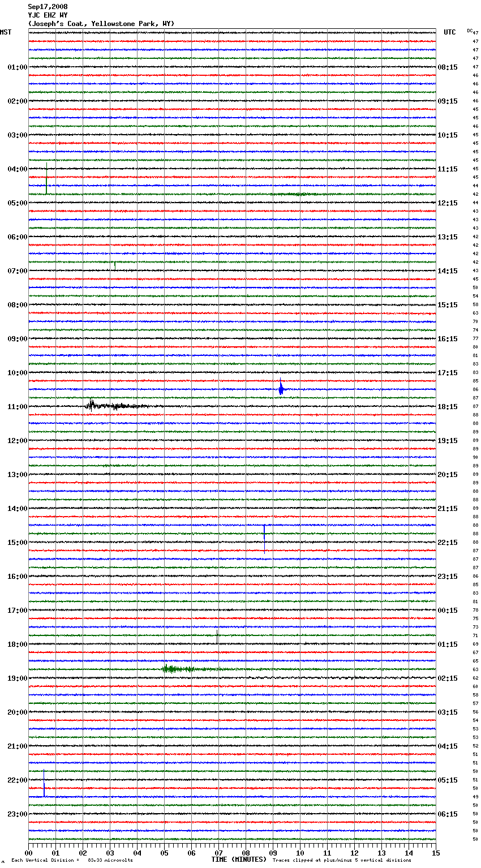Viewport: 481px width, 868px height.
Task: Click the UTC timezone label
Action: coord(450,32)
